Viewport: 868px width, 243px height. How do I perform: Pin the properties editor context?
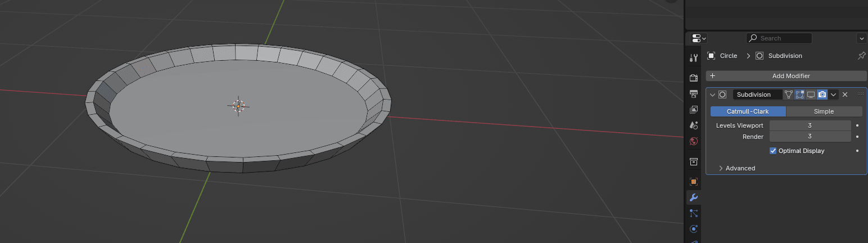tap(861, 56)
